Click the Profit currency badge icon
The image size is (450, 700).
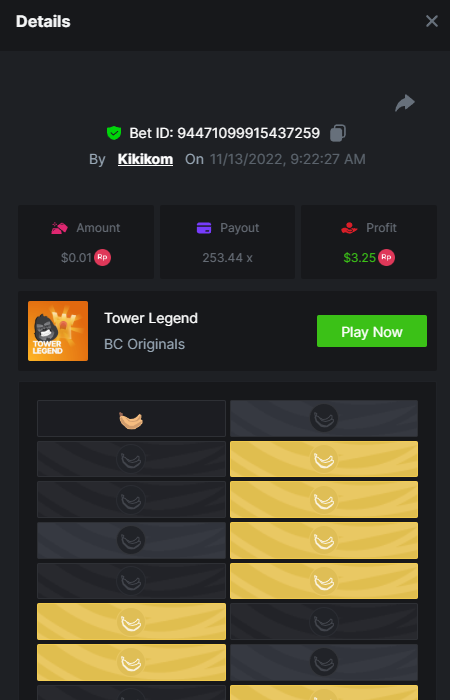(386, 258)
